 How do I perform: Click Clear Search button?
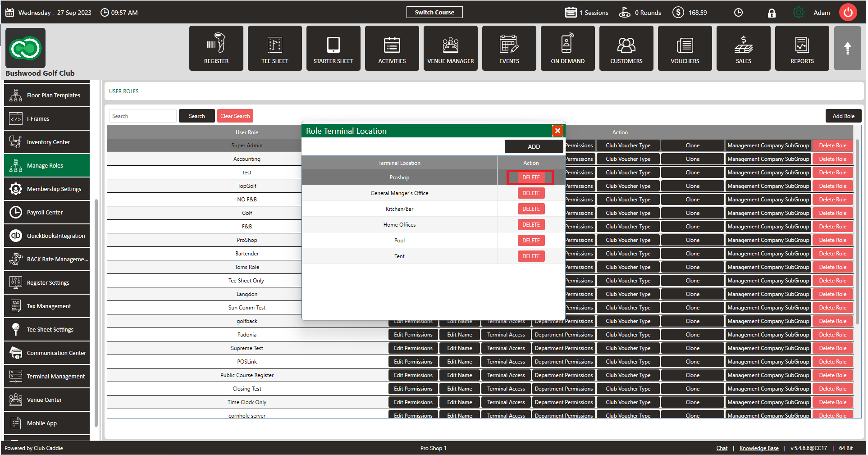point(235,116)
